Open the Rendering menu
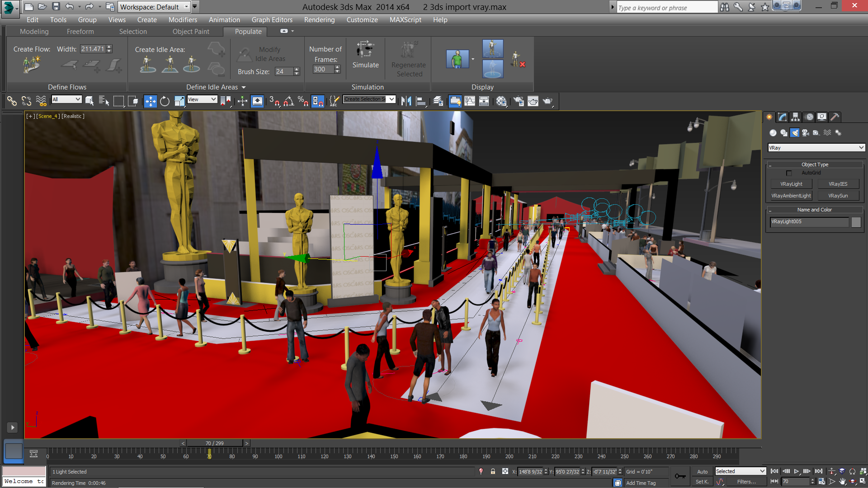Image resolution: width=868 pixels, height=488 pixels. pos(319,20)
